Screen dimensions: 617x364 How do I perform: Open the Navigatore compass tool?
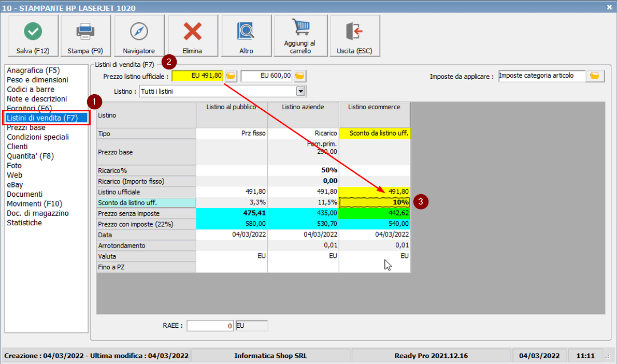pyautogui.click(x=139, y=36)
